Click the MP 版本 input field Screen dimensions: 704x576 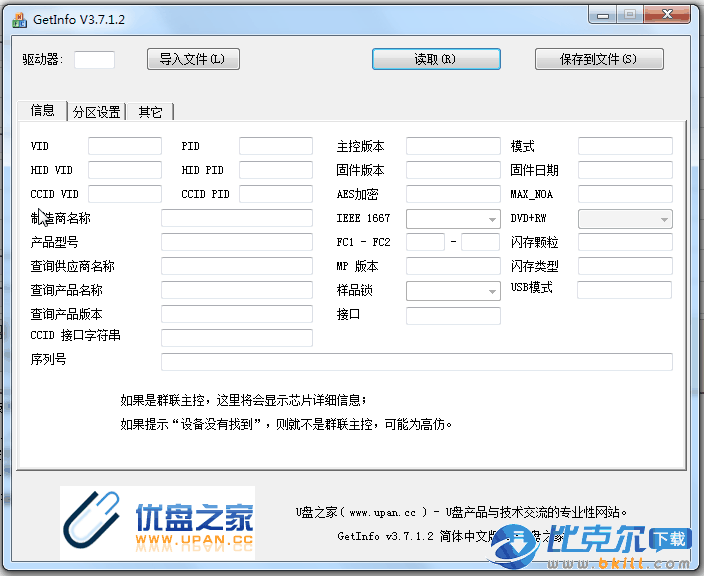tap(453, 266)
